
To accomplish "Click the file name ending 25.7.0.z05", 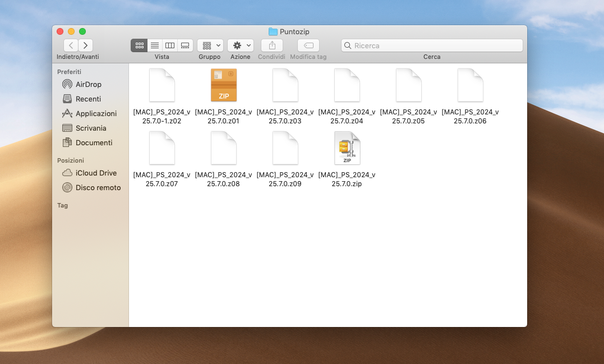I will [408, 116].
